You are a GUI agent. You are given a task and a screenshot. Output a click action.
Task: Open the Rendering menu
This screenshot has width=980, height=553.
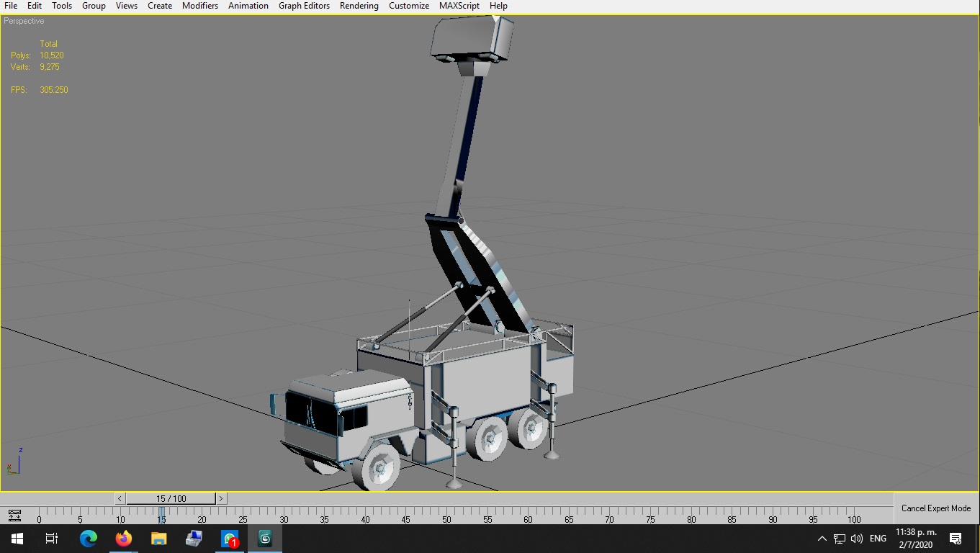tap(359, 6)
